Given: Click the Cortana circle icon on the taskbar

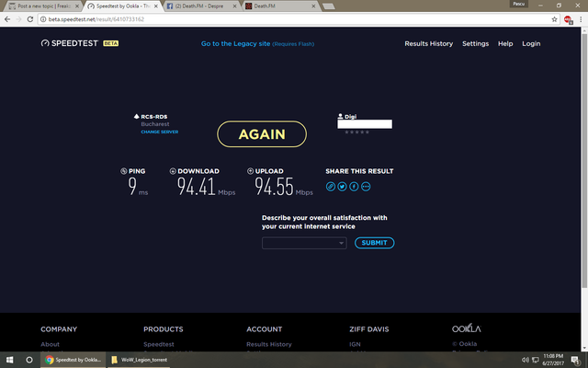Looking at the screenshot, I should point(29,360).
